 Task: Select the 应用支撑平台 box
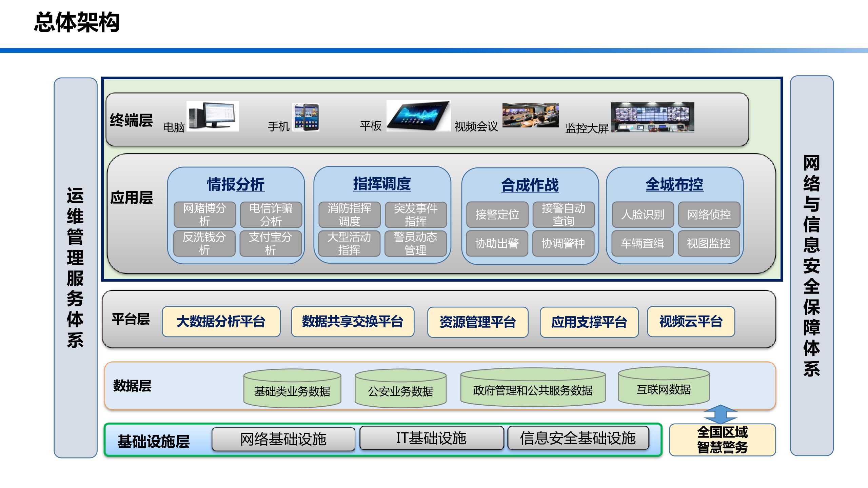pyautogui.click(x=589, y=322)
